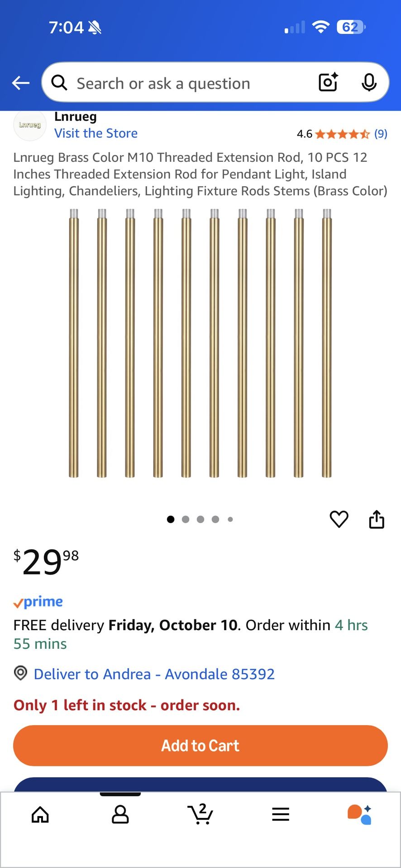The width and height of the screenshot is (401, 868).
Task: Visit the Lnrueg Store link
Action: (x=96, y=133)
